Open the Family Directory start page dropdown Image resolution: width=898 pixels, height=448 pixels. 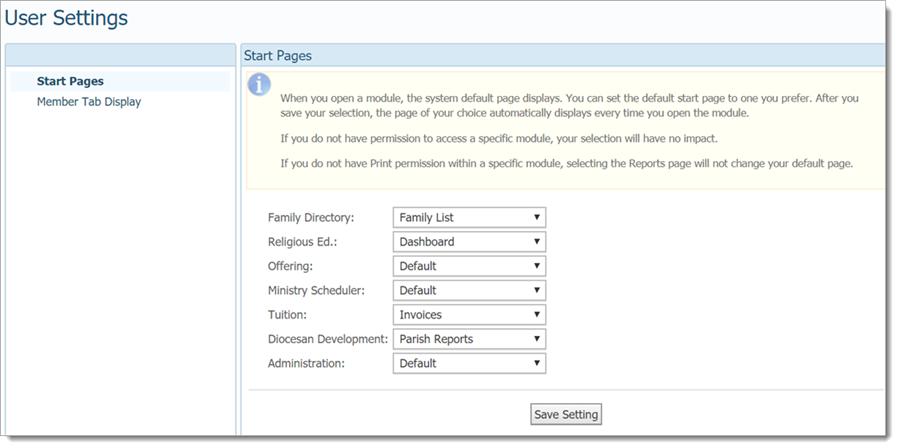click(469, 217)
